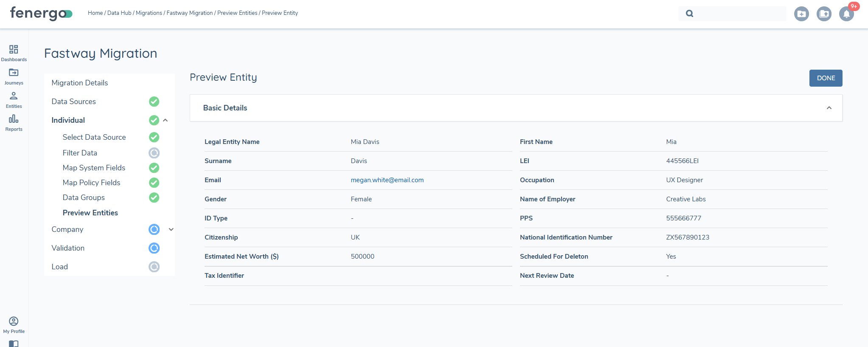Screen dimensions: 868x347
Task: Click the upload folder icon in header
Action: [824, 14]
